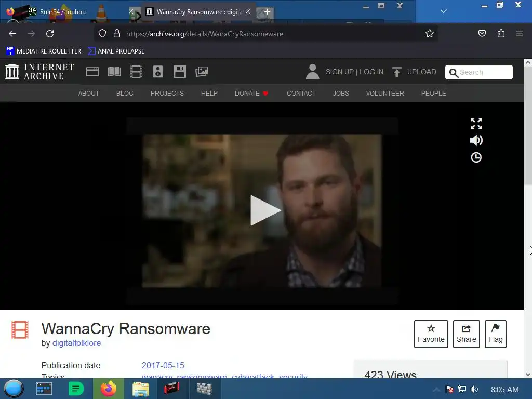Open the HELP menu item
The width and height of the screenshot is (532, 399).
[x=209, y=94]
